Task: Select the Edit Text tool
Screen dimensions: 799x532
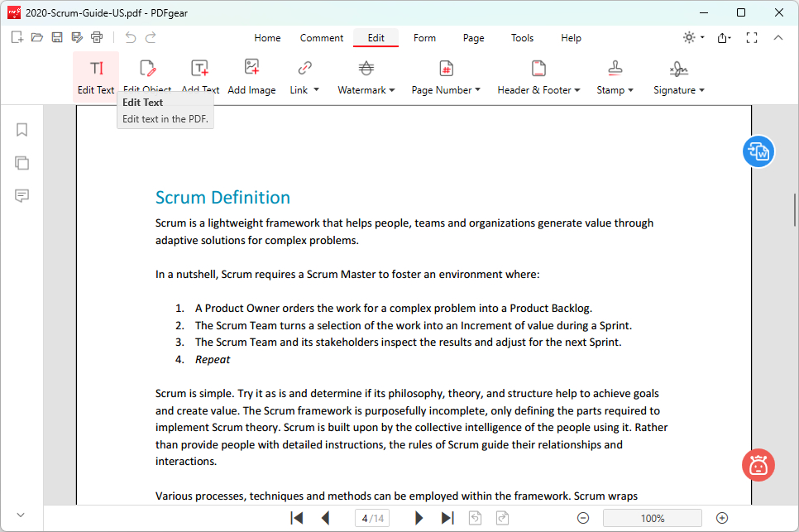Action: 96,77
